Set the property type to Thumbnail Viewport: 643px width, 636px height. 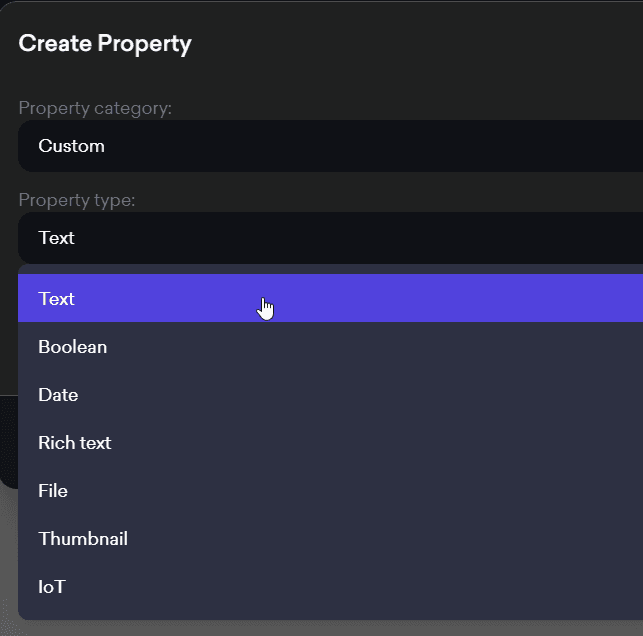point(83,539)
